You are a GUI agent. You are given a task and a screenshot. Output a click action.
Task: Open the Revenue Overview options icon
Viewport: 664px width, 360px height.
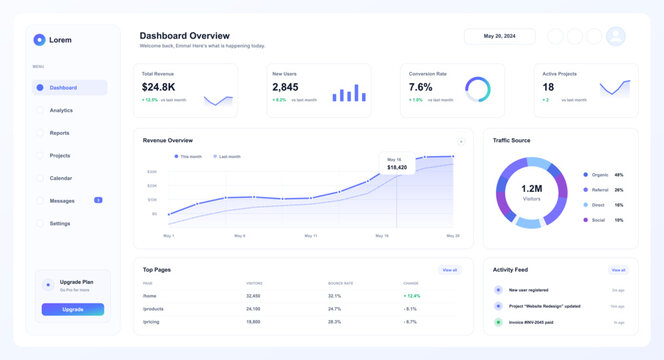click(461, 142)
